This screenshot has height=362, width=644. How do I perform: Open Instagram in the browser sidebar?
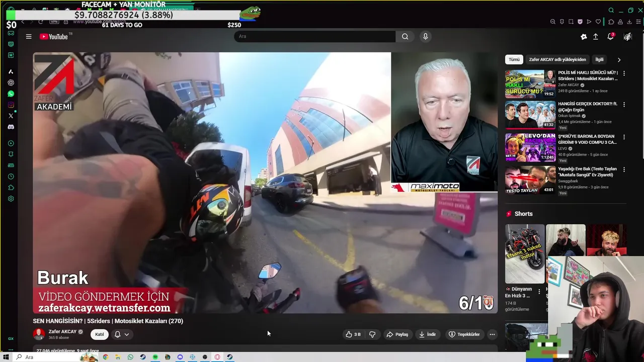point(11,105)
